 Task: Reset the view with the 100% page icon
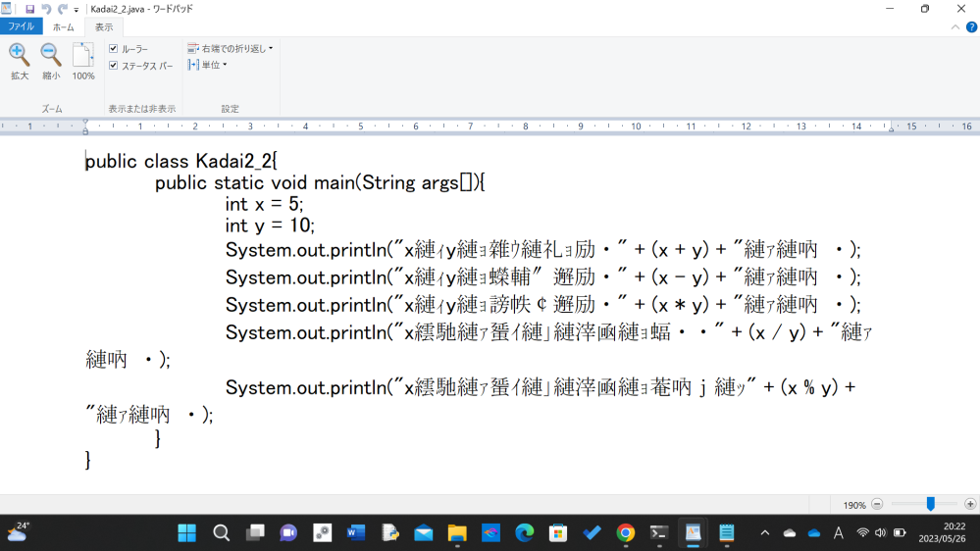[x=83, y=55]
